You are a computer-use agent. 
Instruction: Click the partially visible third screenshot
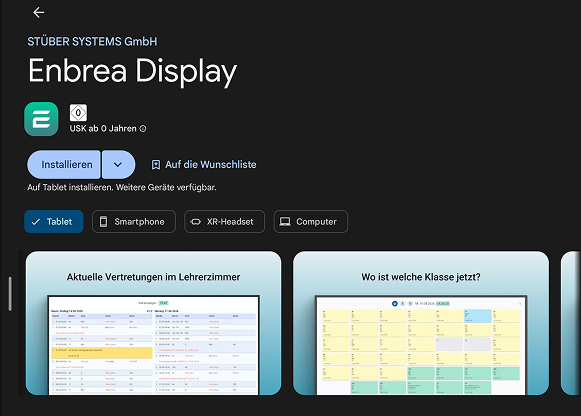pos(571,323)
